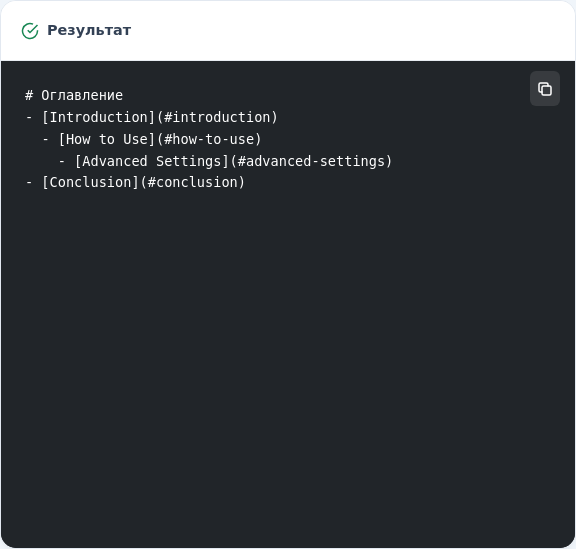The width and height of the screenshot is (576, 549).
Task: Click the green checkmark success icon
Action: click(x=30, y=31)
